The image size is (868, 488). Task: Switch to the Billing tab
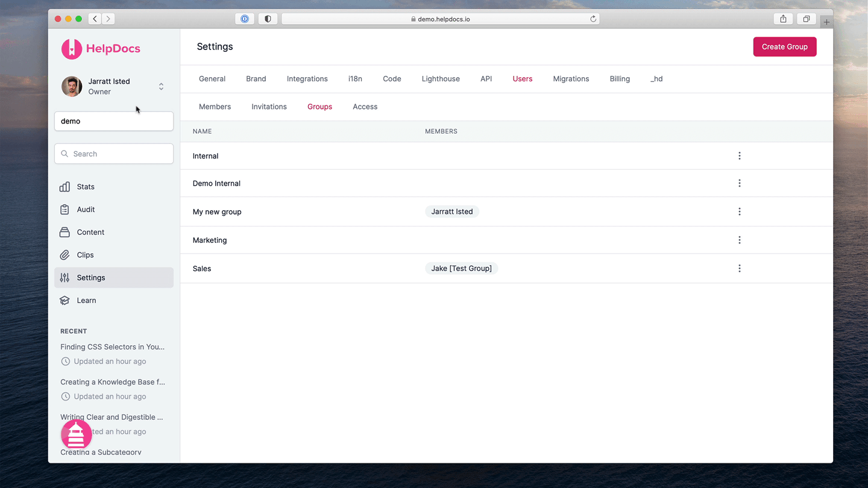click(620, 79)
